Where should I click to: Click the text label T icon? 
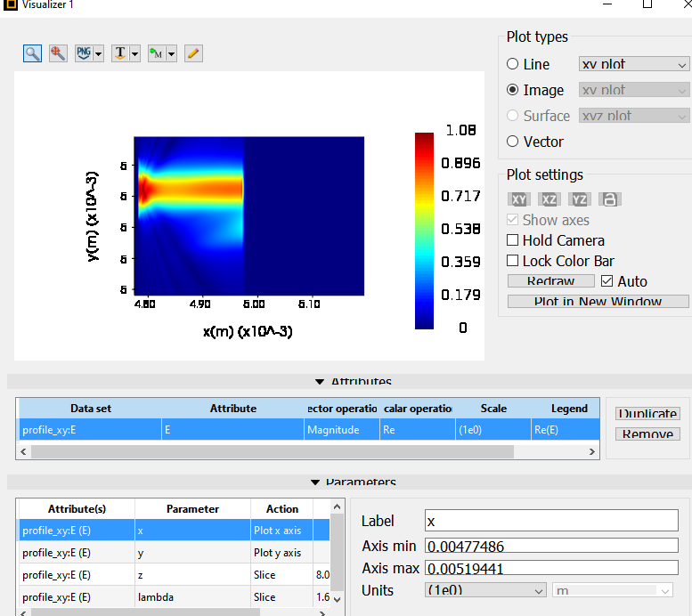click(120, 53)
